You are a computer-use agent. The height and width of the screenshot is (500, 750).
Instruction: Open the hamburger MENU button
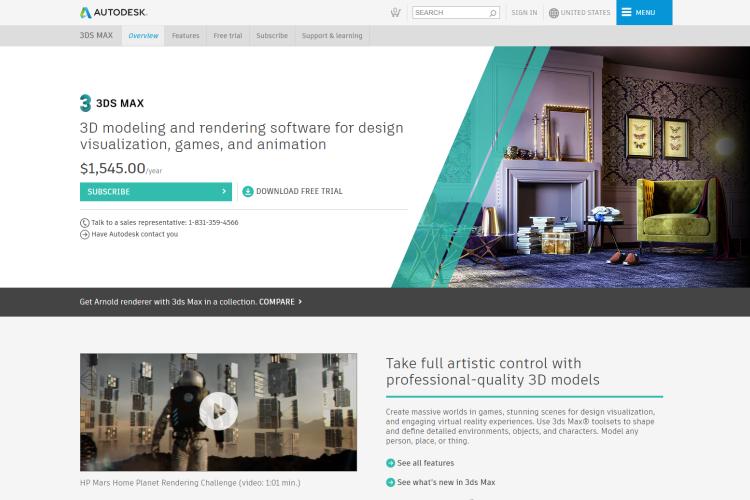coord(644,12)
